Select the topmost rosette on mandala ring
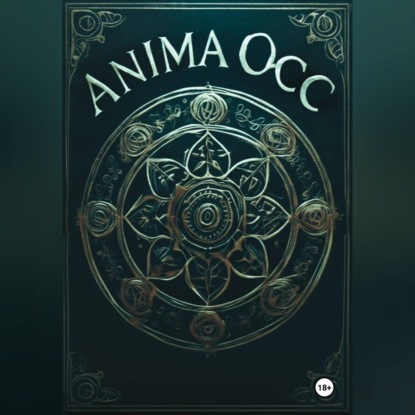Screen dimensions: 415x415 206,107
